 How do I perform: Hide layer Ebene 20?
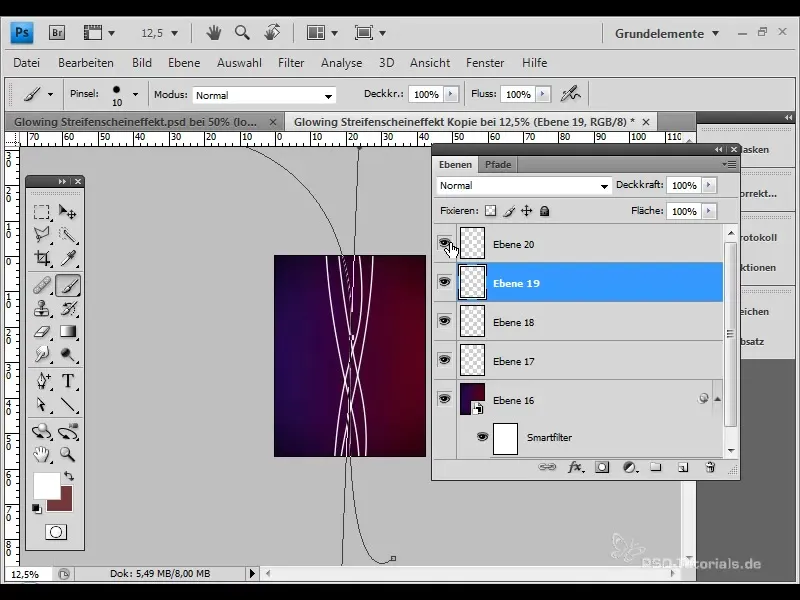click(445, 243)
